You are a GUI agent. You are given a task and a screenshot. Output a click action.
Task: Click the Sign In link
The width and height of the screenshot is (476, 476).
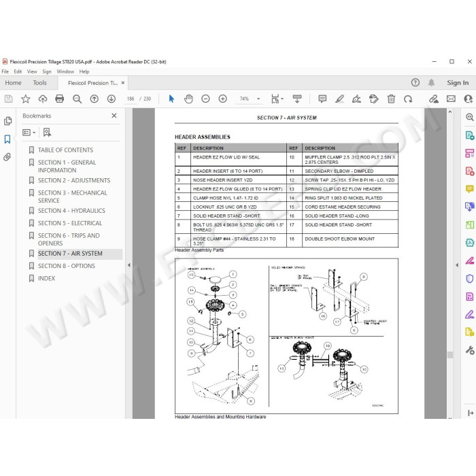pyautogui.click(x=458, y=82)
